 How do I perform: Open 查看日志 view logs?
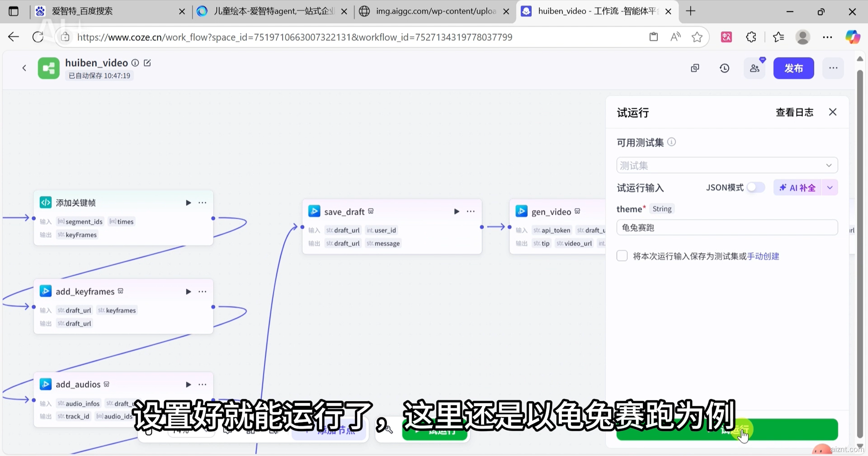[x=794, y=112]
